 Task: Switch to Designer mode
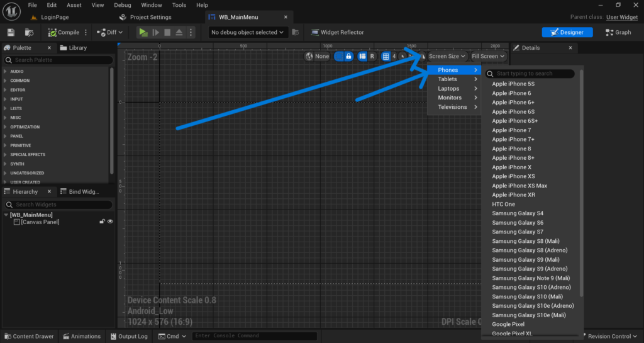(567, 33)
